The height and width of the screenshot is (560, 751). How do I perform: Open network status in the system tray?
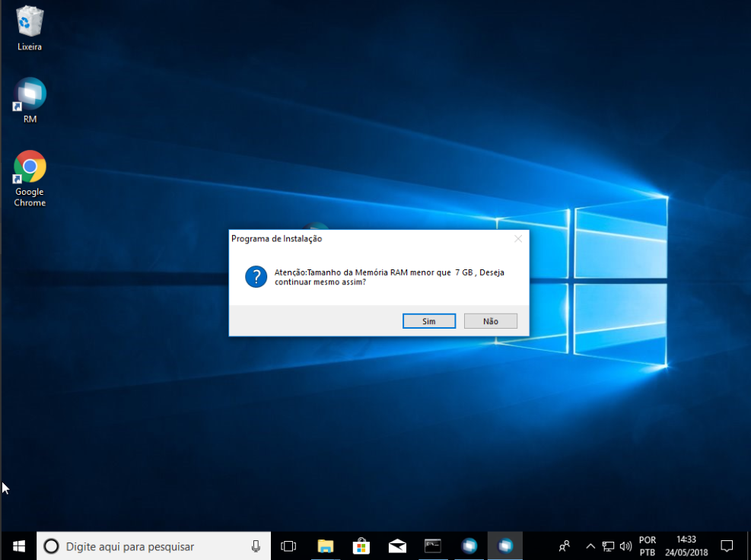[x=608, y=546]
